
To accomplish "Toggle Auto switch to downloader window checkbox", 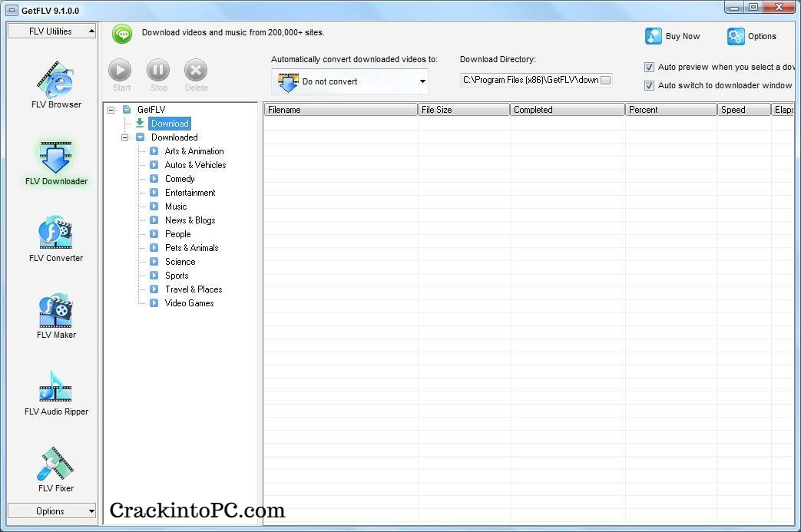I will tap(649, 85).
